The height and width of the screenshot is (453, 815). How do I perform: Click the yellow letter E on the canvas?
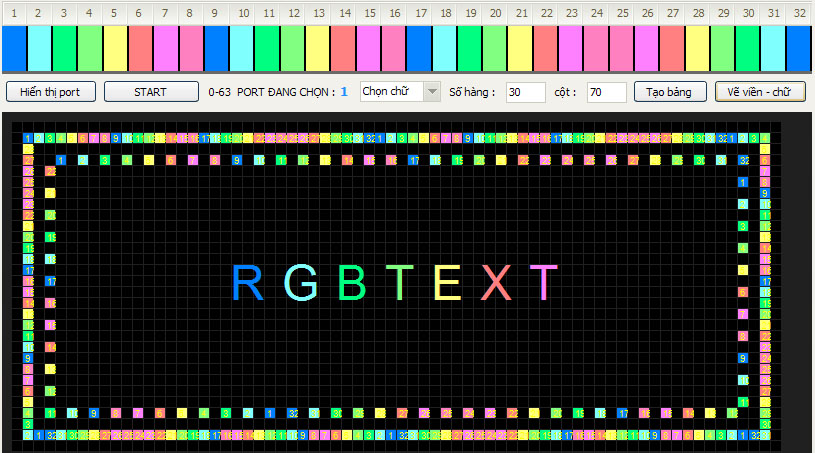click(x=447, y=283)
